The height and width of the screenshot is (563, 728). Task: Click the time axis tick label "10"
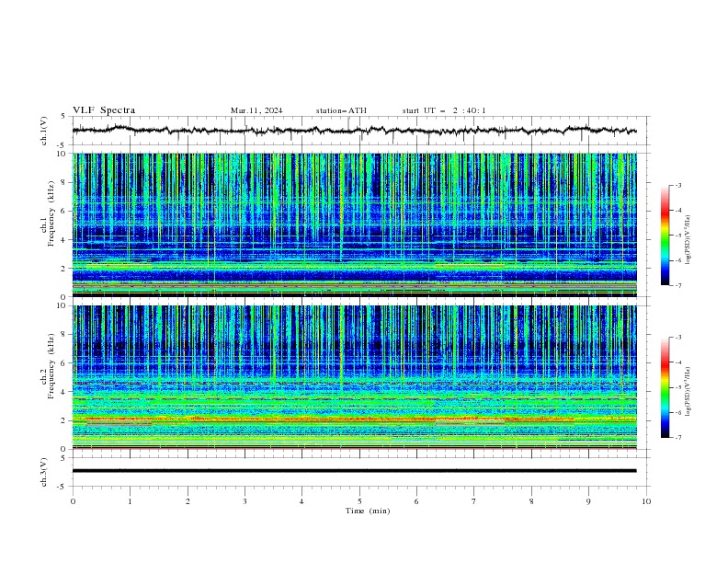click(646, 501)
